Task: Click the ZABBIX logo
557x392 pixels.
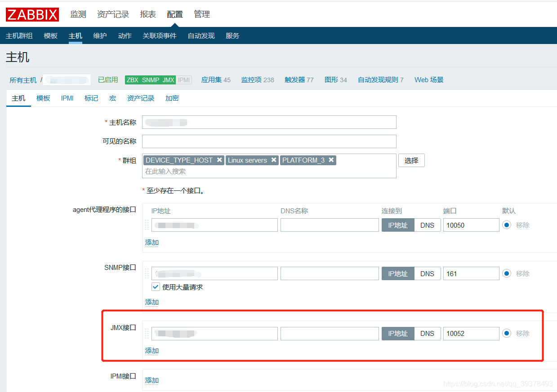Action: click(x=32, y=14)
